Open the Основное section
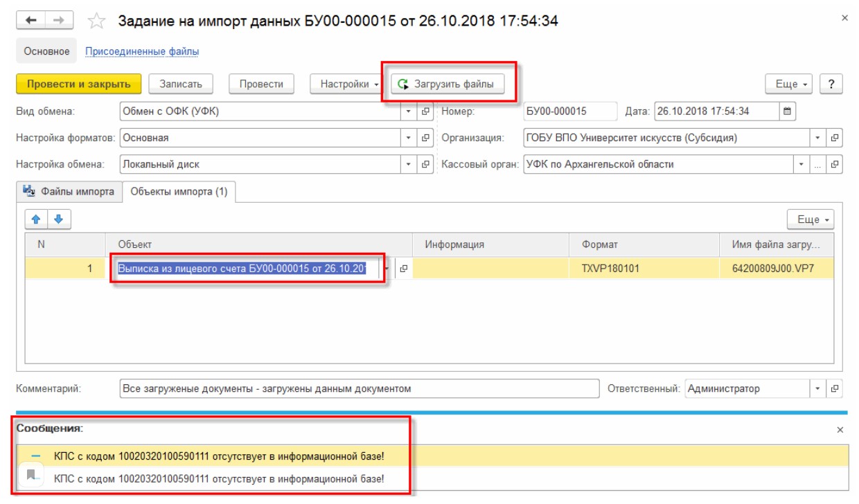This screenshot has width=859, height=504. [x=46, y=51]
